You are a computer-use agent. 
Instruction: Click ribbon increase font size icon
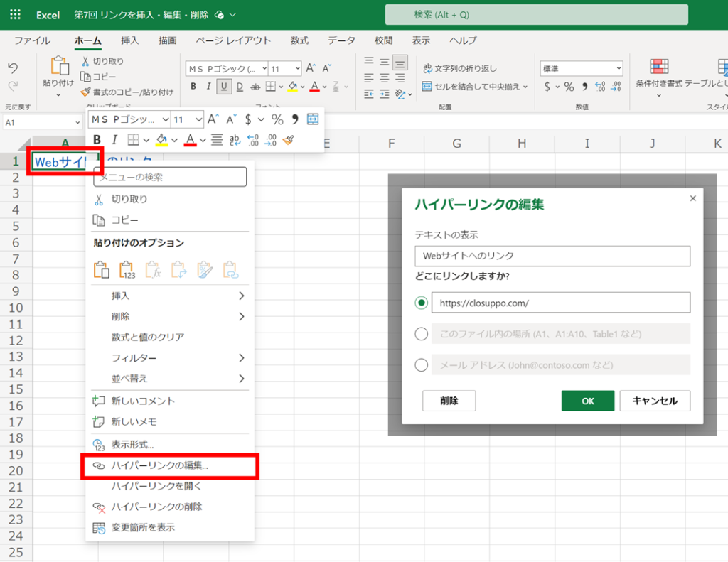pos(311,68)
